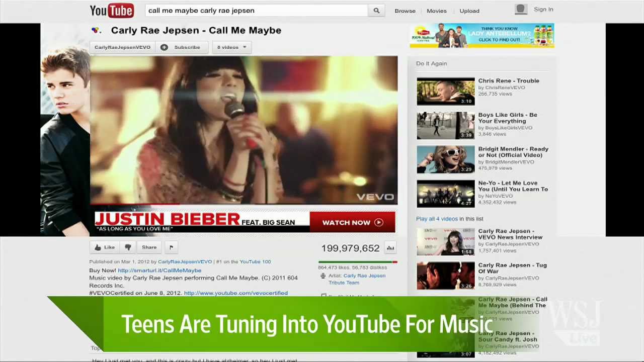Click the Lady Antebellum Lipton banner ad
Image resolution: width=644 pixels, height=362 pixels.
point(482,36)
